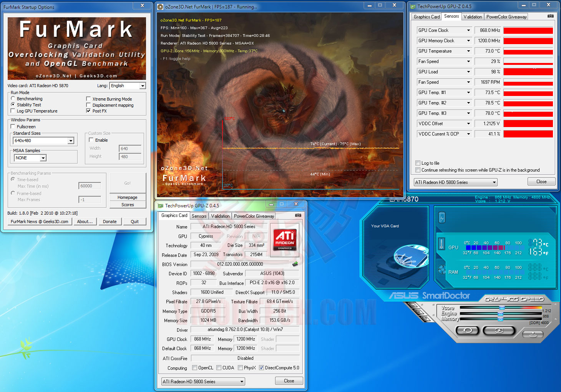561x392 pixels.
Task: Click the About... button in FurMark
Action: (x=85, y=222)
